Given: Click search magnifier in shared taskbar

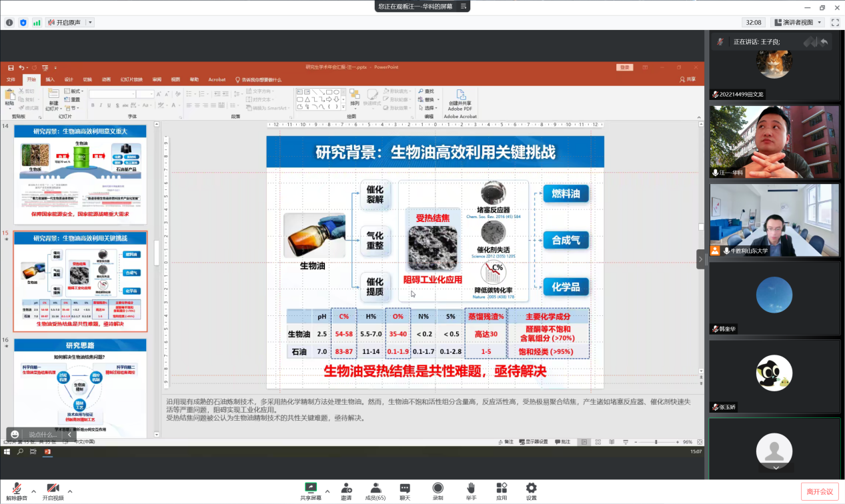Looking at the screenshot, I should (20, 451).
